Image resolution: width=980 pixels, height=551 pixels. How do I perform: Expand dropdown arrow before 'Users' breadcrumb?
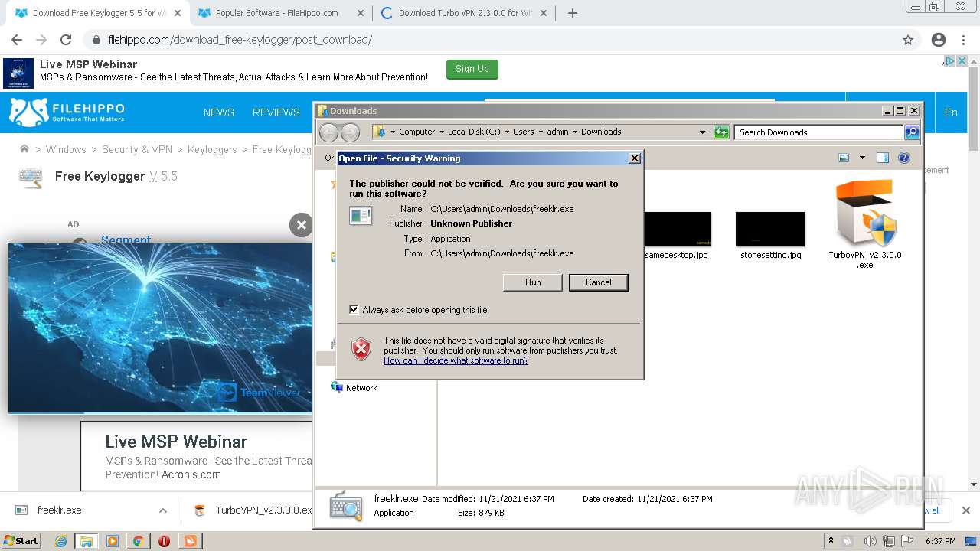[507, 132]
